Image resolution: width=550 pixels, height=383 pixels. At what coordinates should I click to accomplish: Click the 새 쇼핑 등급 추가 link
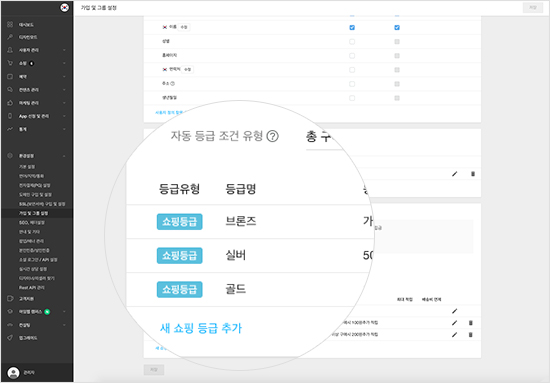coord(201,328)
